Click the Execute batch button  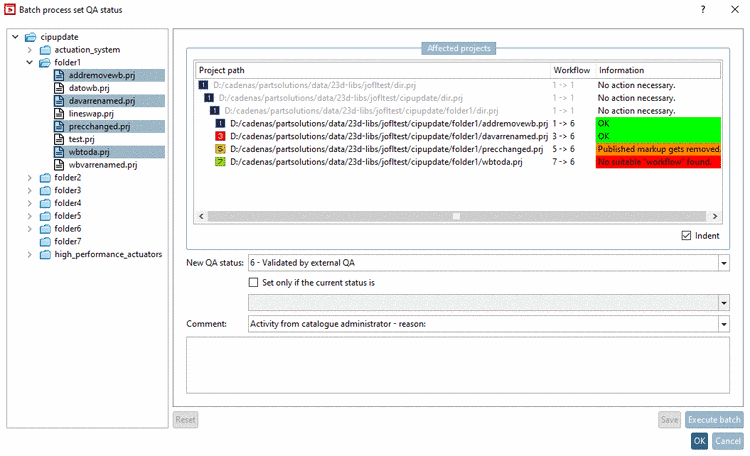pos(714,420)
